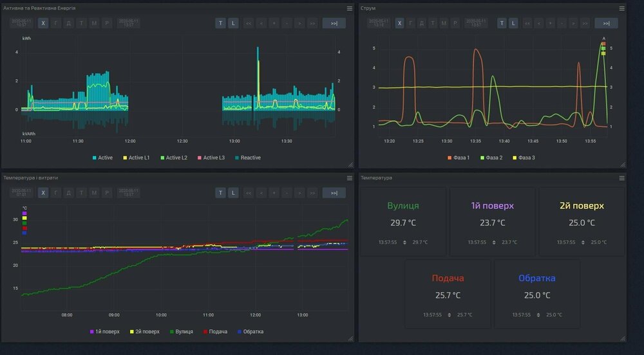Zoom out with minus in energy panel

pyautogui.click(x=287, y=23)
